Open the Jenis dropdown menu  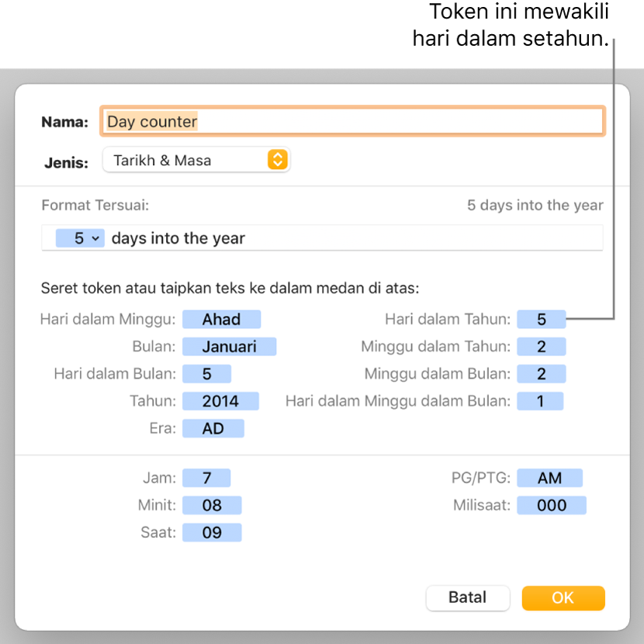(196, 161)
